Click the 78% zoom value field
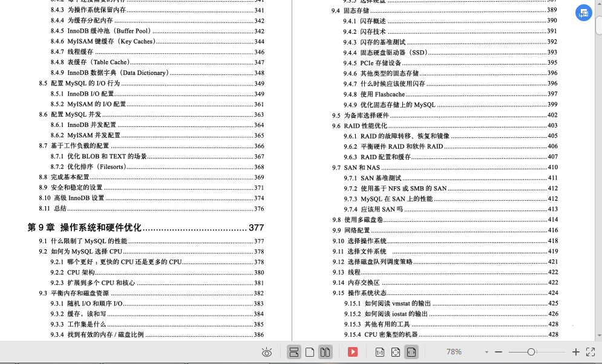The image size is (602, 364). point(454,352)
